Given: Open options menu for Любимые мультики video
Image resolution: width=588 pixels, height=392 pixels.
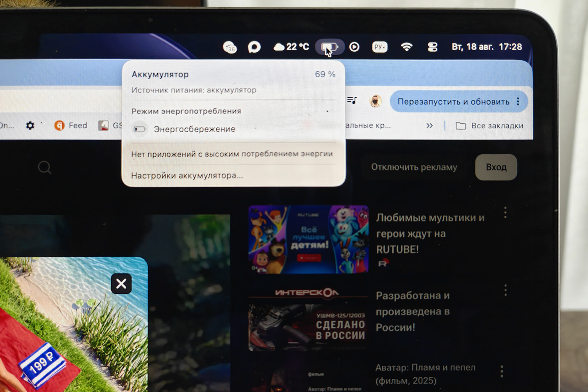Looking at the screenshot, I should [x=505, y=212].
